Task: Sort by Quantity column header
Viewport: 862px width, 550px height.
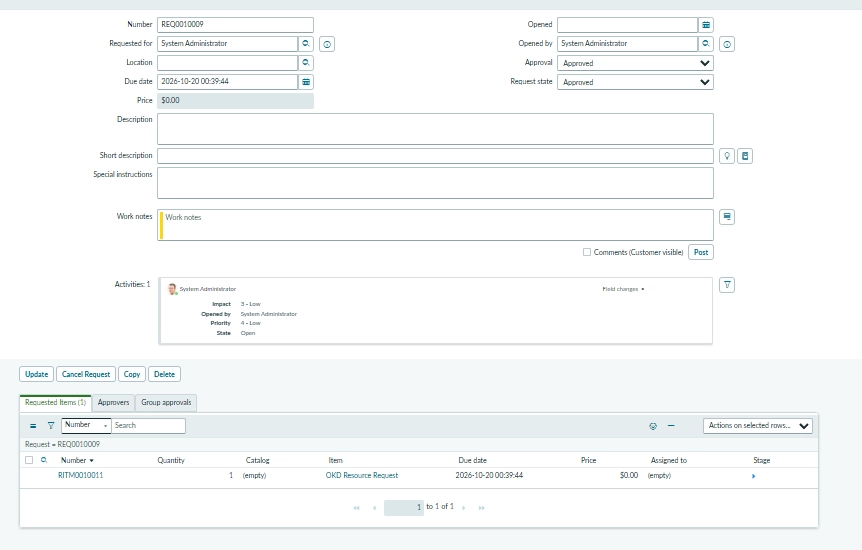Action: pos(171,460)
